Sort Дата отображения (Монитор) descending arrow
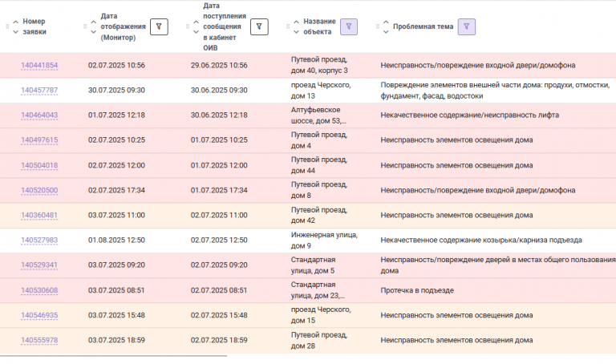 pyautogui.click(x=94, y=32)
